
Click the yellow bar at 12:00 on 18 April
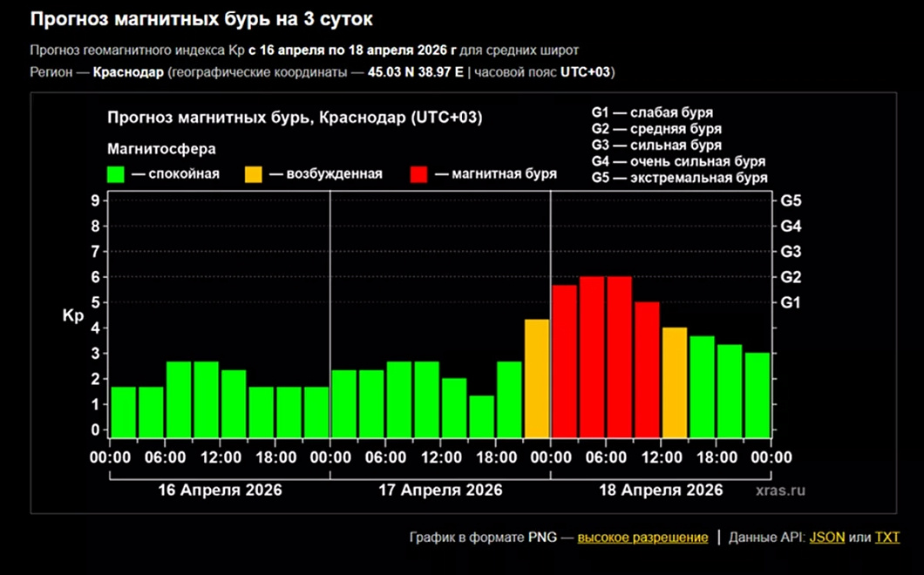click(x=675, y=382)
